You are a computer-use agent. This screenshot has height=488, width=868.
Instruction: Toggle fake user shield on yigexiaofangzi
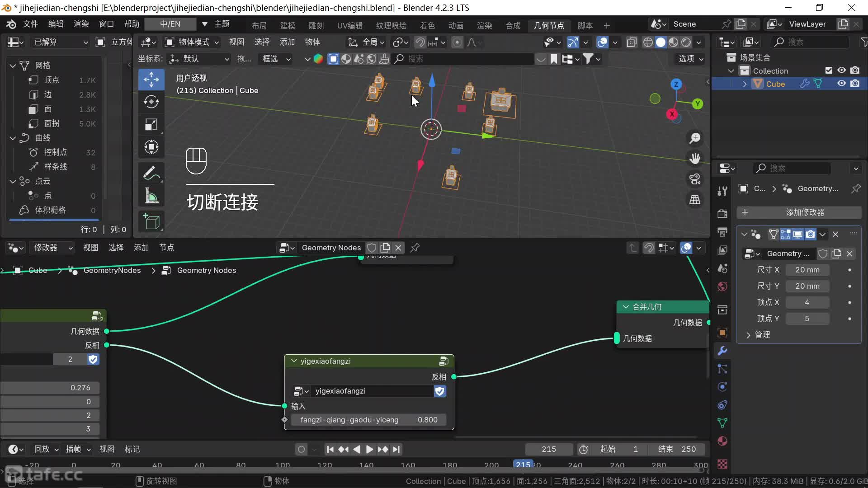pos(439,391)
